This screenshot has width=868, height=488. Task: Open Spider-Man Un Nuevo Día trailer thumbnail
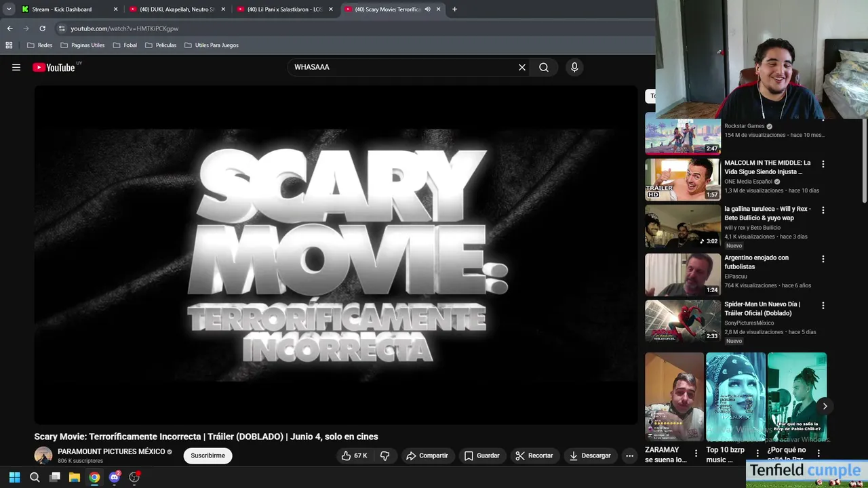tap(683, 321)
